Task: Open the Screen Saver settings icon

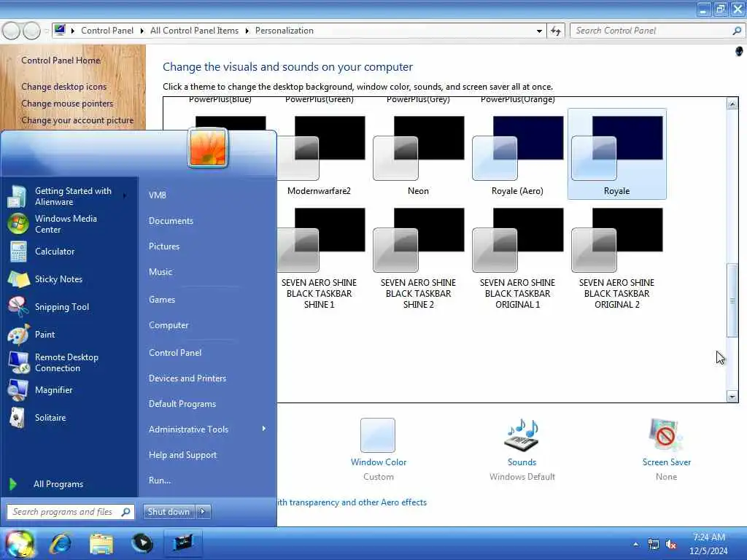Action: (665, 435)
